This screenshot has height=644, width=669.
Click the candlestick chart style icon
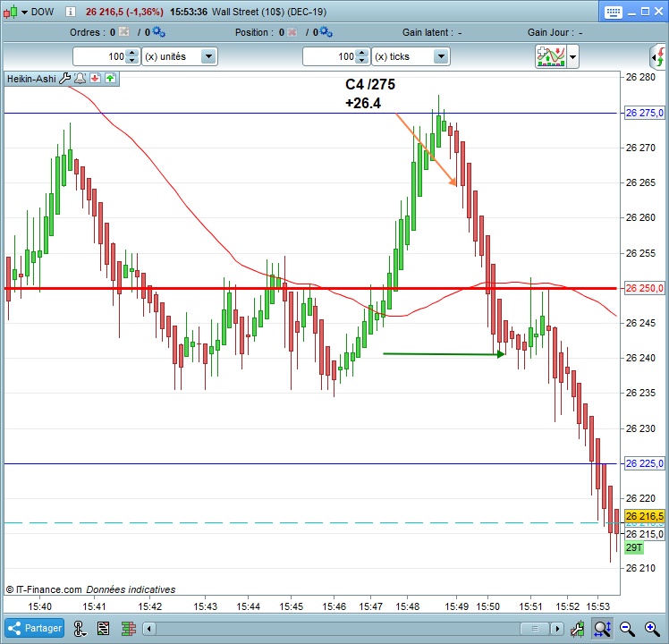click(x=11, y=12)
